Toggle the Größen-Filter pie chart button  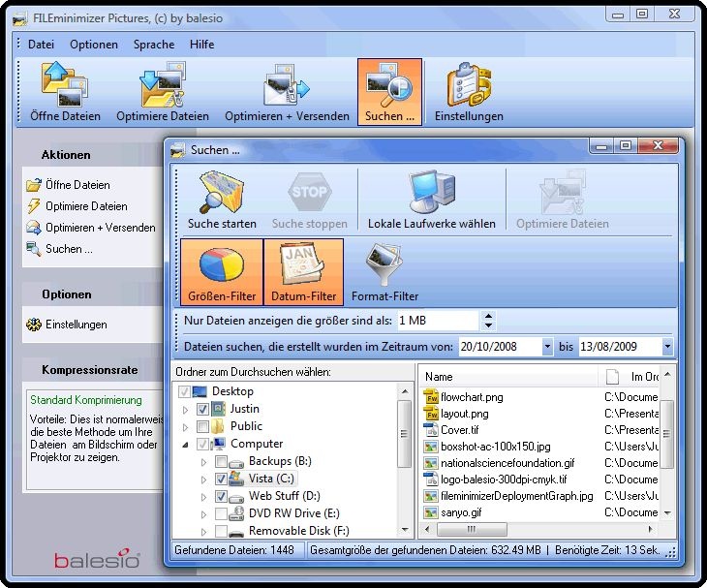[222, 272]
